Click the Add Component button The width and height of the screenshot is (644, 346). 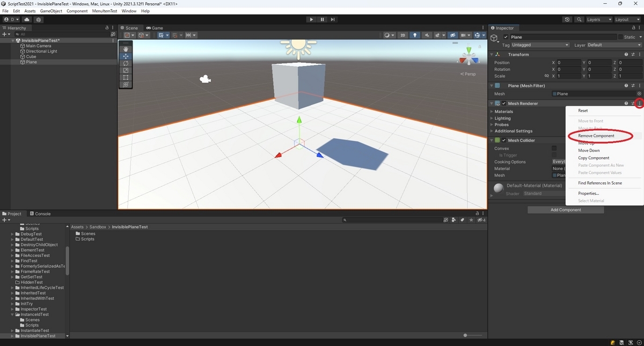(566, 210)
